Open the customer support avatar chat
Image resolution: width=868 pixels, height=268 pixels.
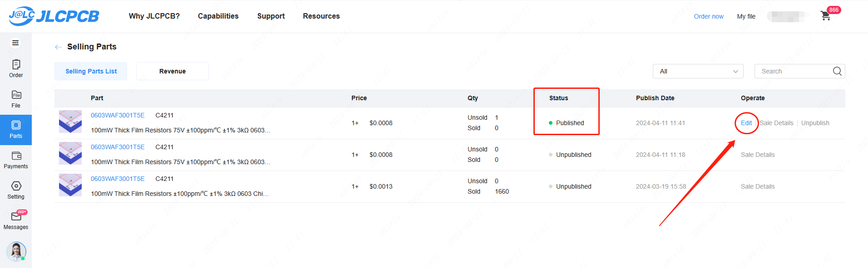[x=16, y=252]
